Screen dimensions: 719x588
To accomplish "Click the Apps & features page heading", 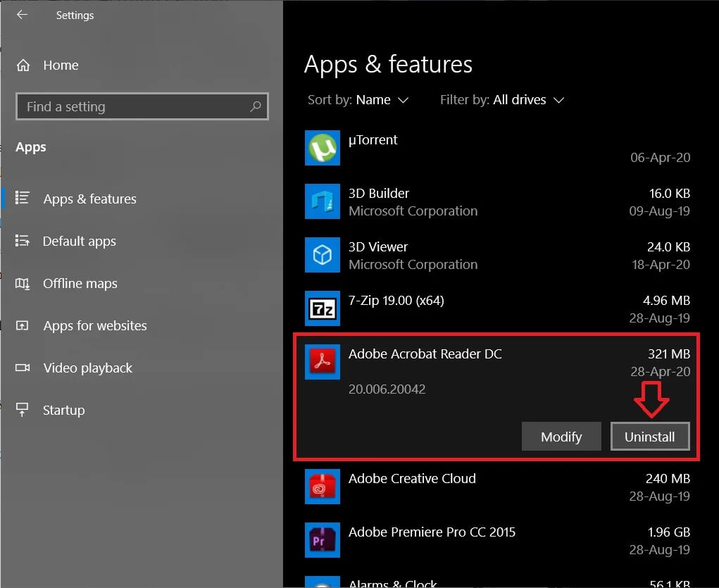I will [x=388, y=64].
